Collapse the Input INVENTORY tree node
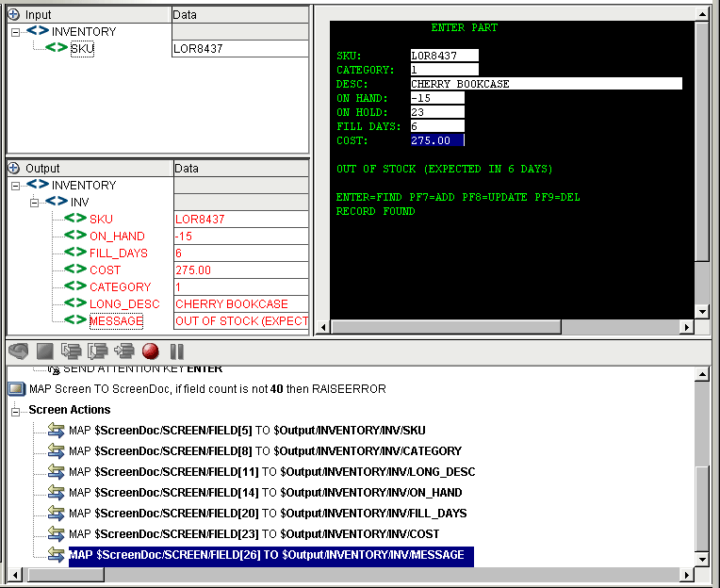The image size is (720, 588). tap(16, 32)
